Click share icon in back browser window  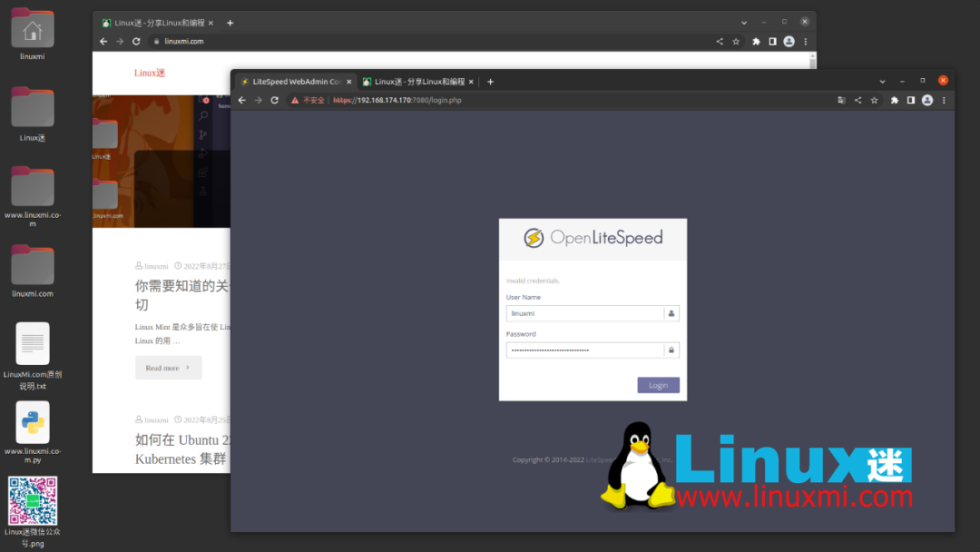click(x=720, y=41)
